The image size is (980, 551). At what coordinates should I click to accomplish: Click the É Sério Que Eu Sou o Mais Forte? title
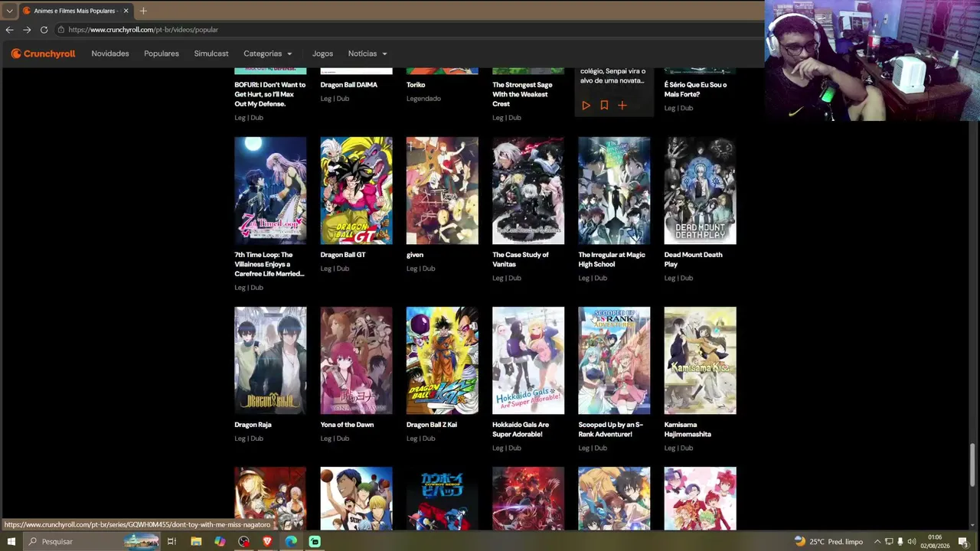click(695, 90)
